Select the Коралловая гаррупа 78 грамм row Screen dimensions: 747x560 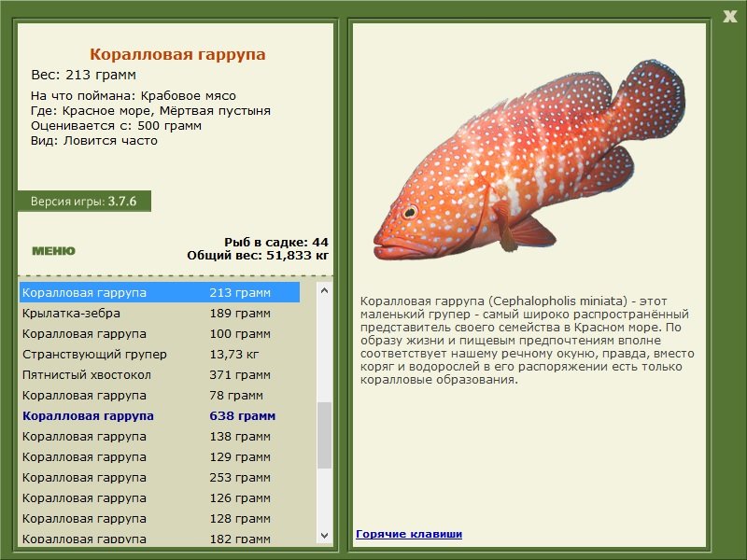tap(160, 395)
